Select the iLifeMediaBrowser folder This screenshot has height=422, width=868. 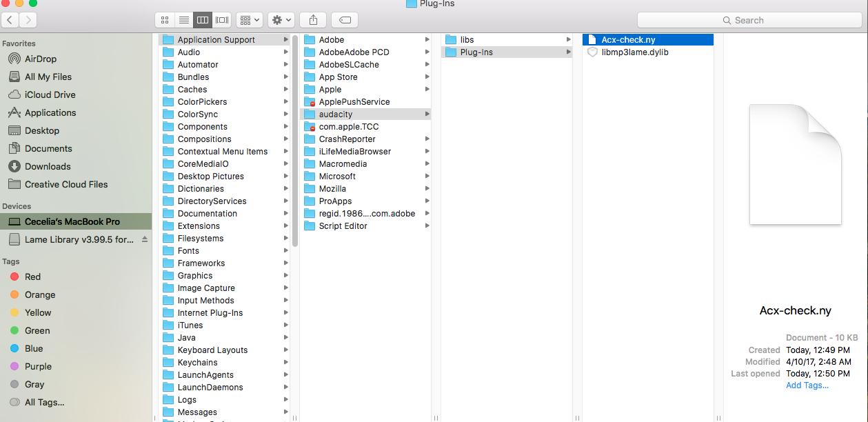365,151
